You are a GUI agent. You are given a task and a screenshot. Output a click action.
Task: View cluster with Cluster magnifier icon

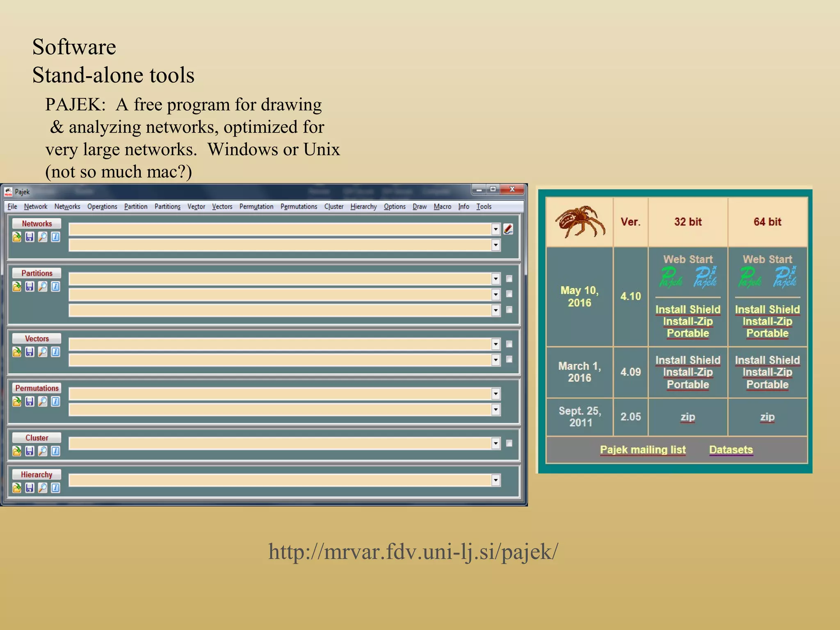pyautogui.click(x=43, y=451)
